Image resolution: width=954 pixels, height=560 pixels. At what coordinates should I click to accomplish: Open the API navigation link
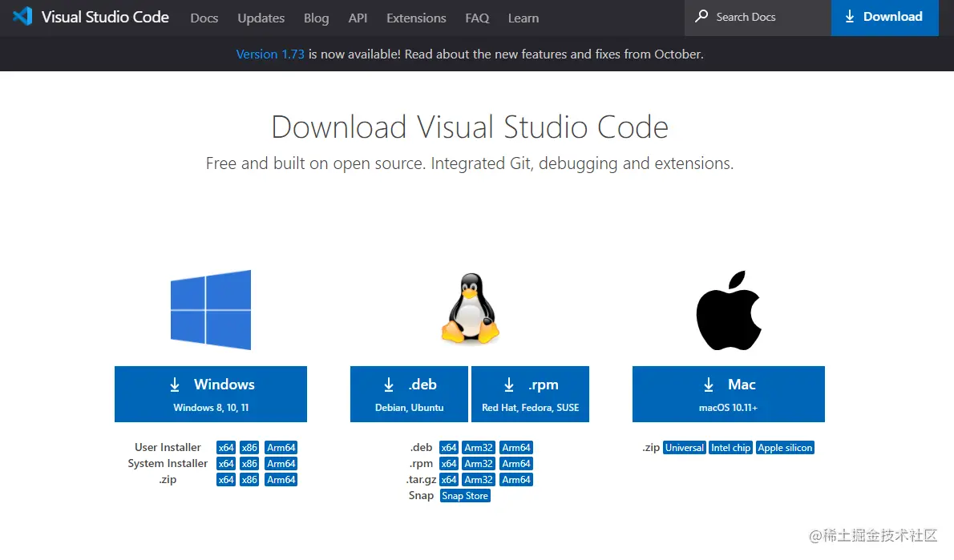[358, 18]
